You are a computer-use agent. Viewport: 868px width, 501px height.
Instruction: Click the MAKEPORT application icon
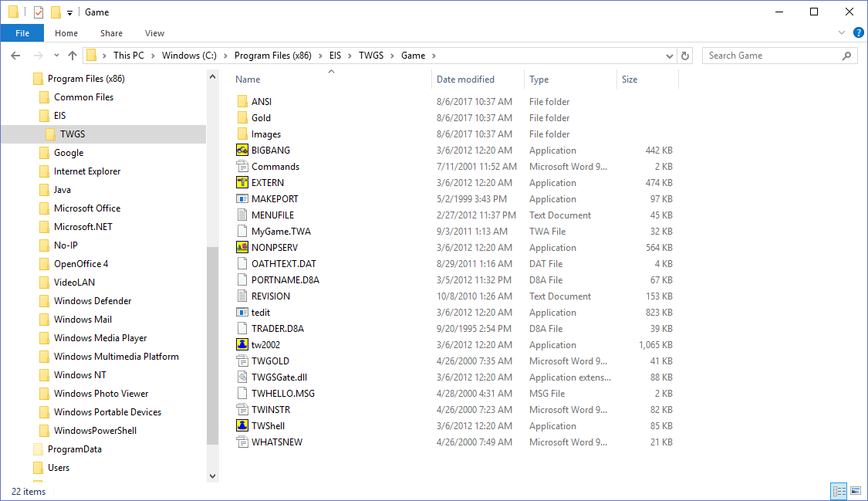pyautogui.click(x=242, y=198)
